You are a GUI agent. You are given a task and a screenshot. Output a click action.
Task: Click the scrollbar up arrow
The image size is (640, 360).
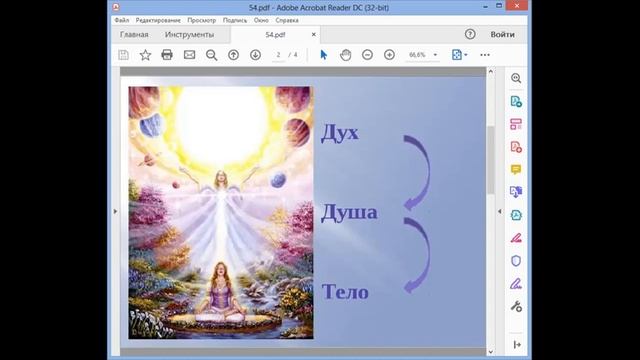click(491, 71)
